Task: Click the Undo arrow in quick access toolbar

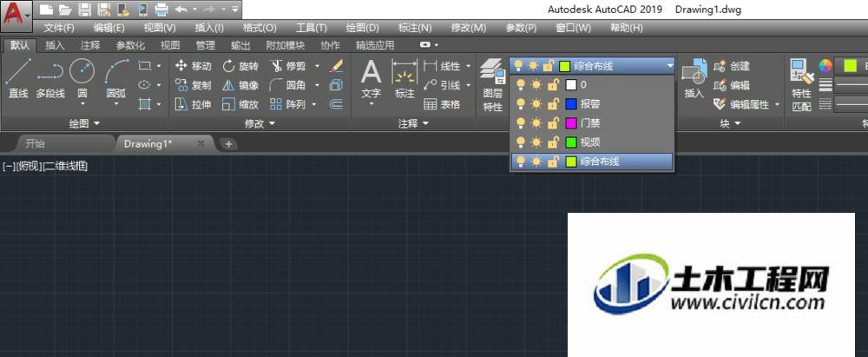Action: [x=181, y=10]
